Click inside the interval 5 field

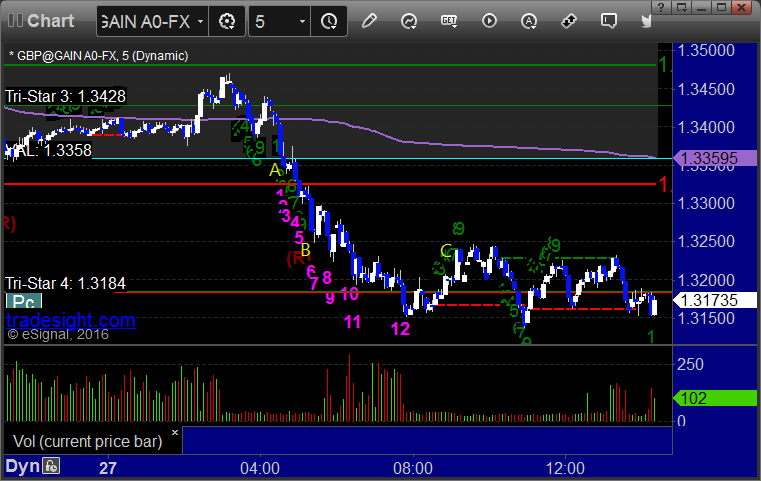pyautogui.click(x=273, y=22)
